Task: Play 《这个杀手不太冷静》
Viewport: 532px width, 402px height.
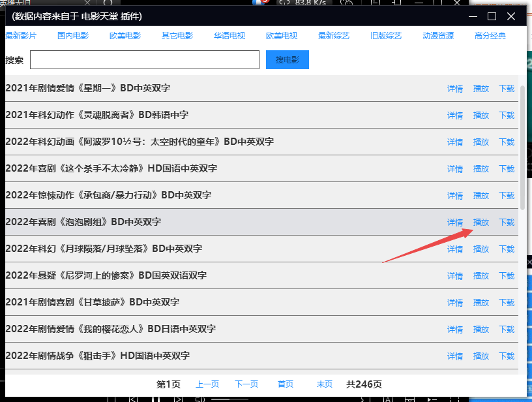Action: (x=481, y=169)
